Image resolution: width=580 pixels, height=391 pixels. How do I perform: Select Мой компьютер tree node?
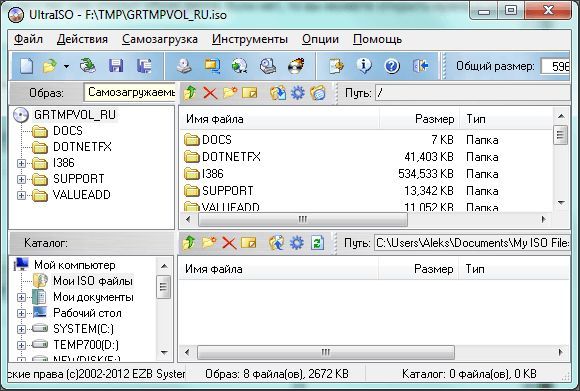point(75,265)
